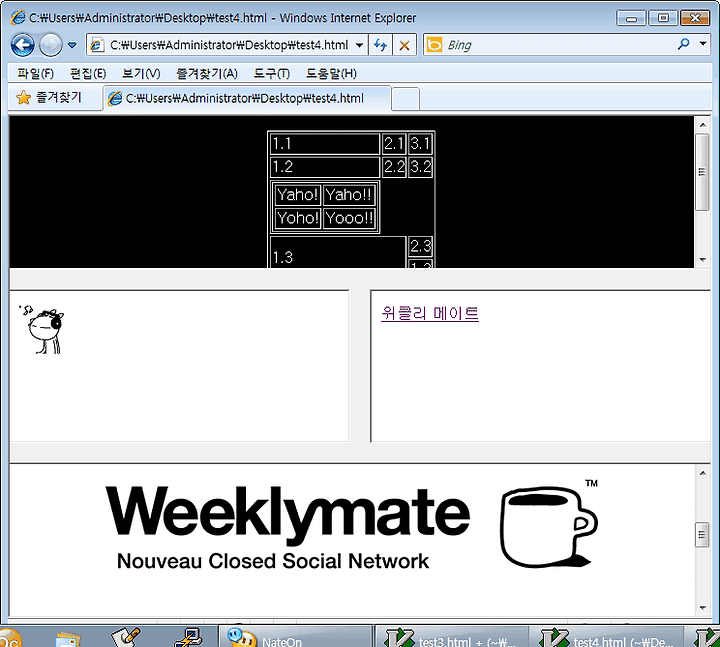Switch to test3.html Vim window in taskbar

[x=450, y=637]
